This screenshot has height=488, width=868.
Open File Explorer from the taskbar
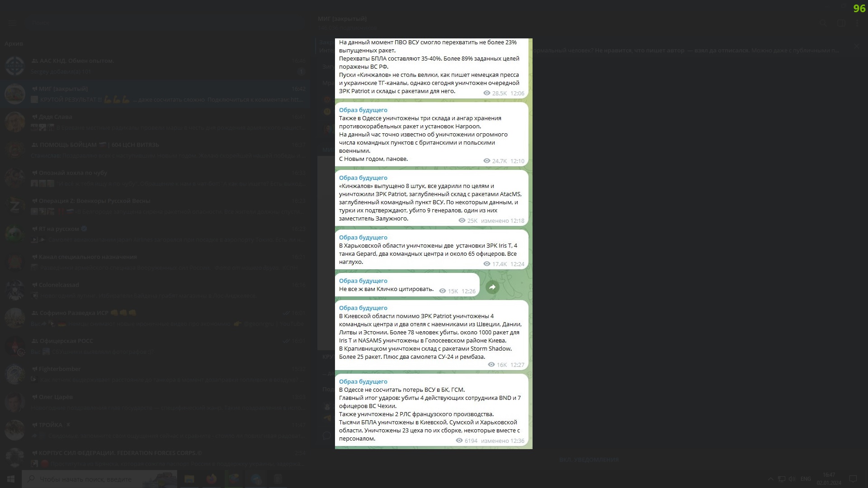[x=189, y=479]
